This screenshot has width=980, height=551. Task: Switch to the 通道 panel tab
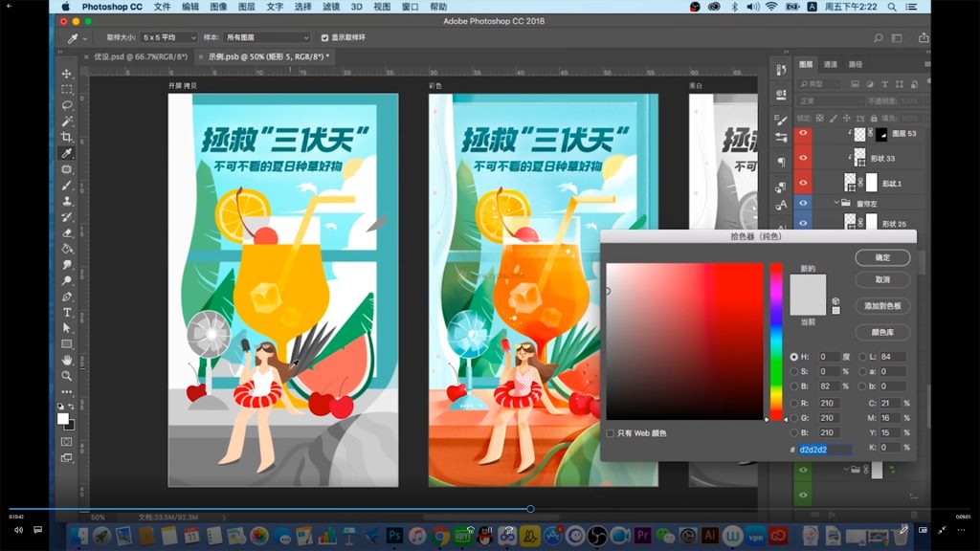830,64
